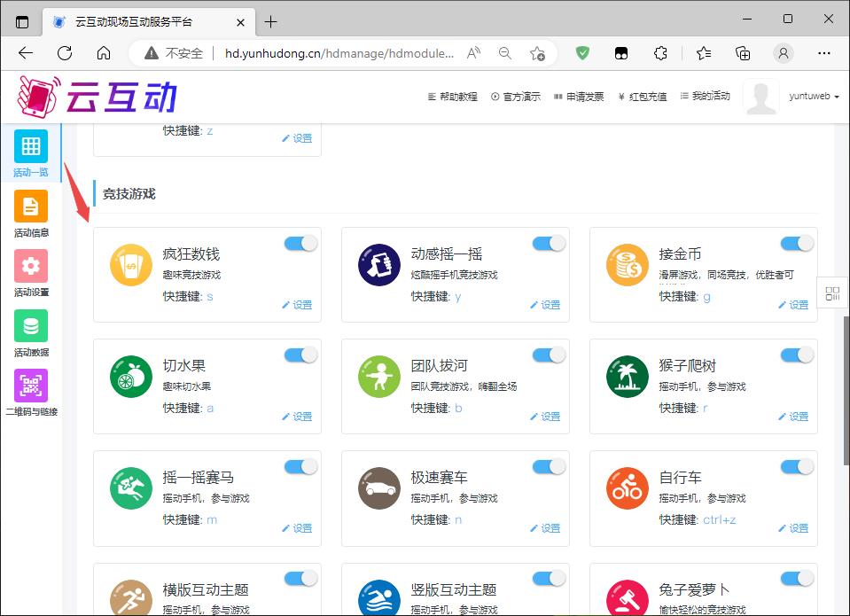Open 帮助教程 in the top menu
Image resolution: width=850 pixels, height=616 pixels.
tap(453, 97)
